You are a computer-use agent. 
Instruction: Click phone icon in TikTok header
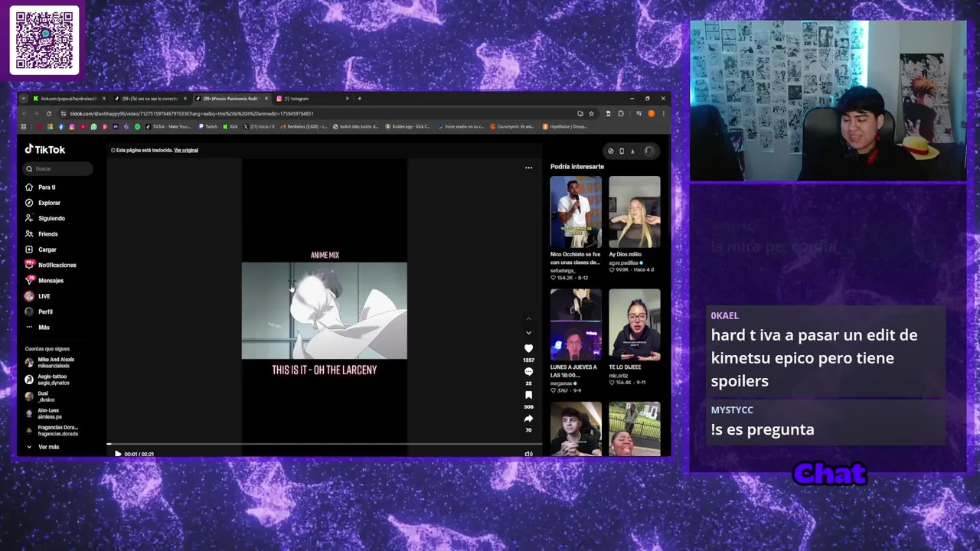pos(622,151)
